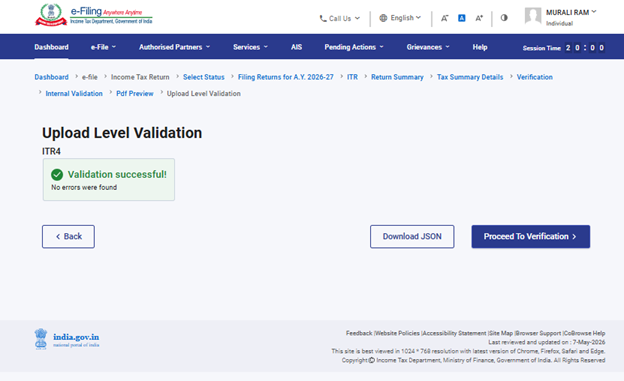Click the india.gov.in logo
This screenshot has width=624, height=381.
pos(67,339)
